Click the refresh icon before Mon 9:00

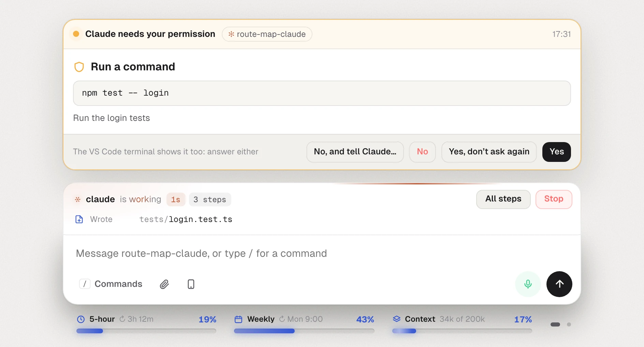(x=282, y=319)
